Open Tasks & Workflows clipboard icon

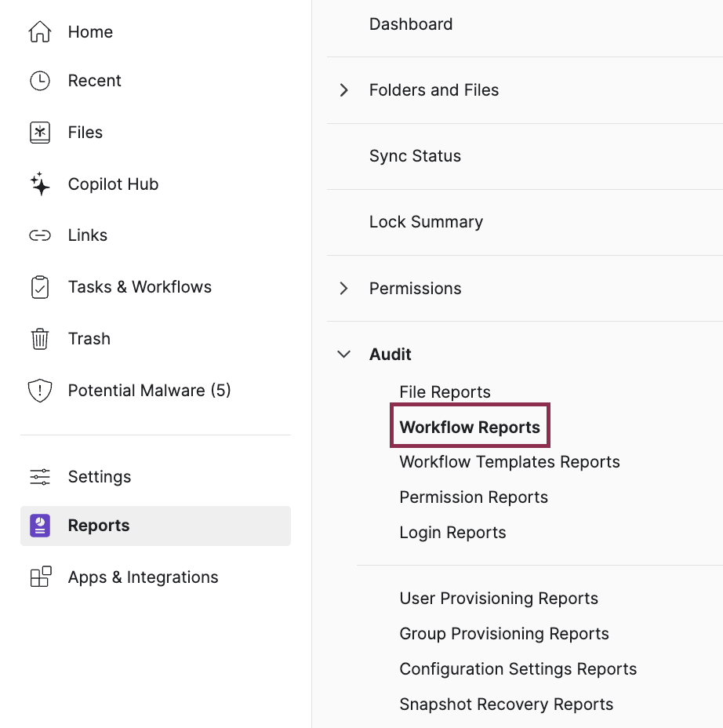[x=40, y=286]
